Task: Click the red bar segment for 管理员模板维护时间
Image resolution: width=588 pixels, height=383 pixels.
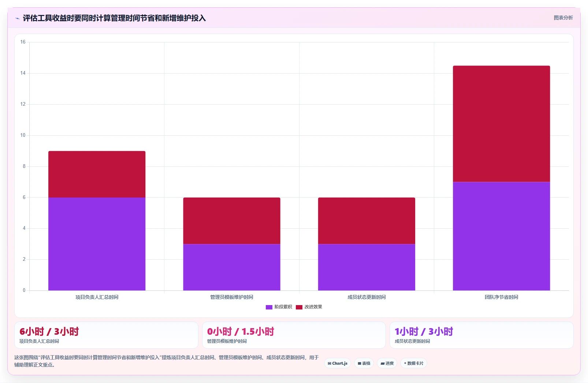Action: click(232, 221)
